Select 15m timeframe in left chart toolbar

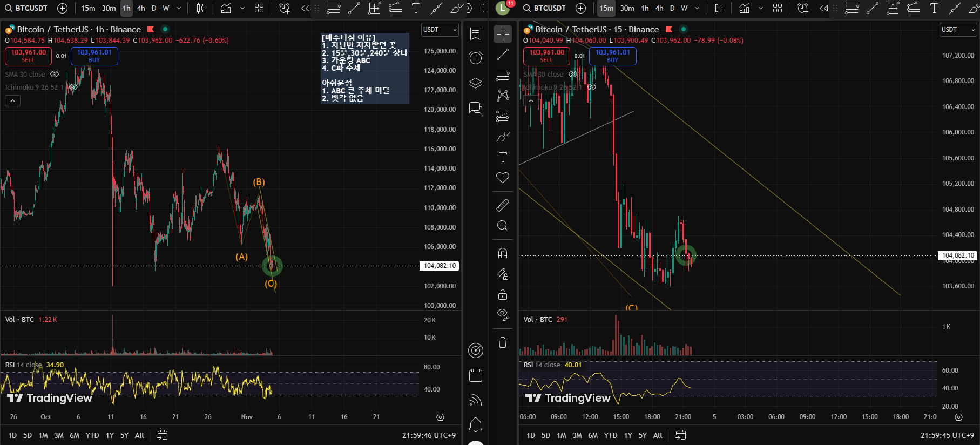[x=88, y=8]
